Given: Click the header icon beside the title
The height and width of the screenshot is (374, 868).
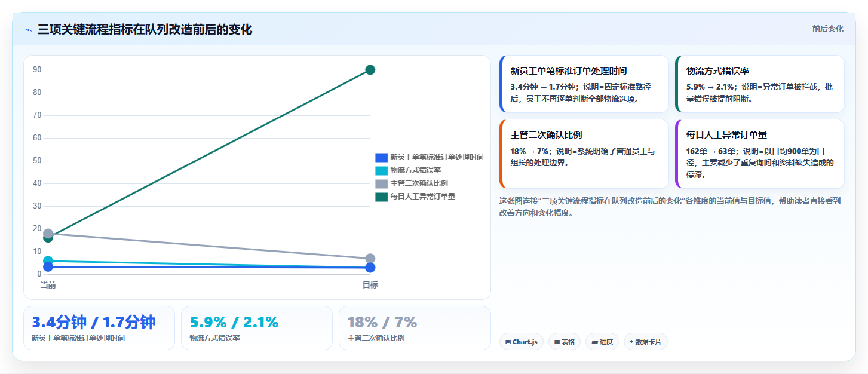Looking at the screenshot, I should pos(29,30).
